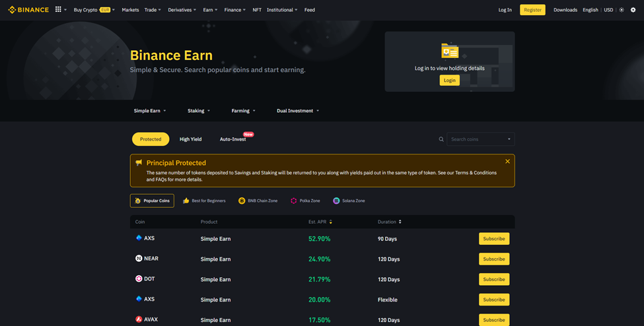Click Log In in the header
Screen dimensions: 644x326
click(505, 10)
